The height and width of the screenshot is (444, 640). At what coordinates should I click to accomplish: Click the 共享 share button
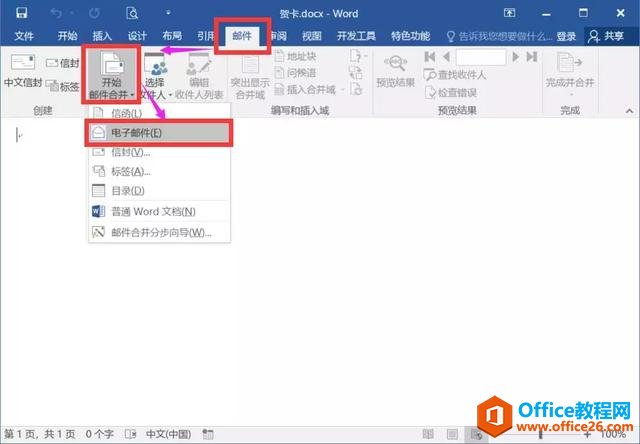[x=607, y=36]
